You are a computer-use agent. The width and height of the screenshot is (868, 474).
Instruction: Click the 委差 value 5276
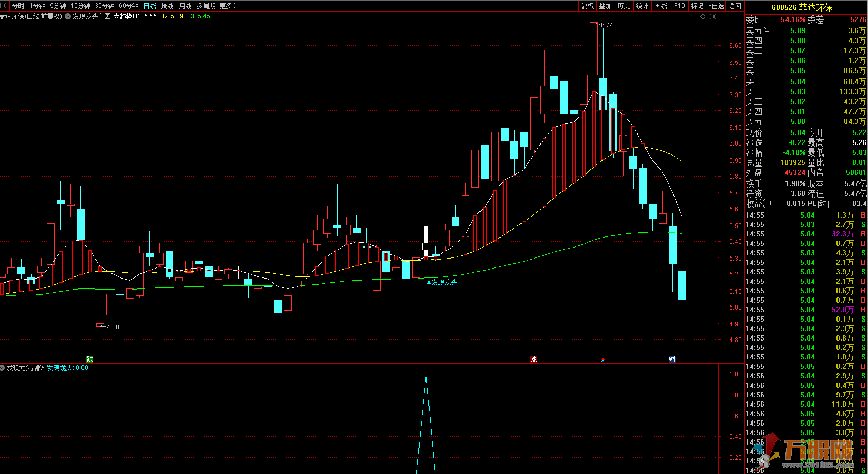pos(858,20)
